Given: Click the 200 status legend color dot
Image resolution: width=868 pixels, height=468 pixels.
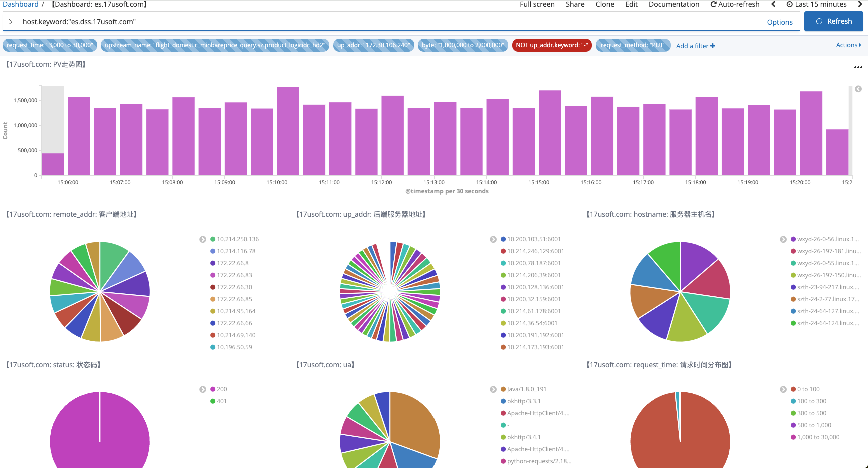Looking at the screenshot, I should [x=213, y=389].
